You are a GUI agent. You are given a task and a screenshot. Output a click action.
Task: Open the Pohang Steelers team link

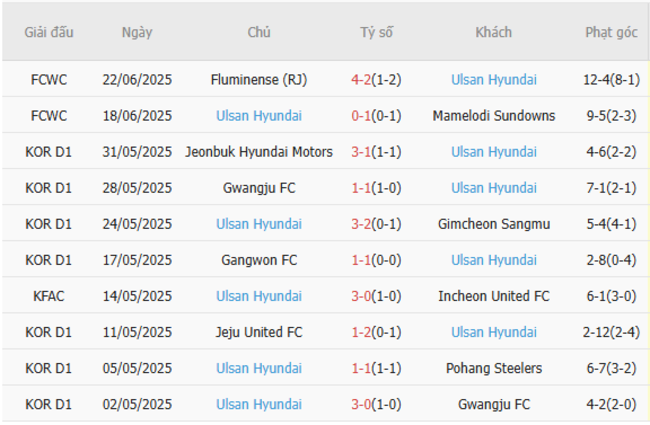[x=494, y=368]
